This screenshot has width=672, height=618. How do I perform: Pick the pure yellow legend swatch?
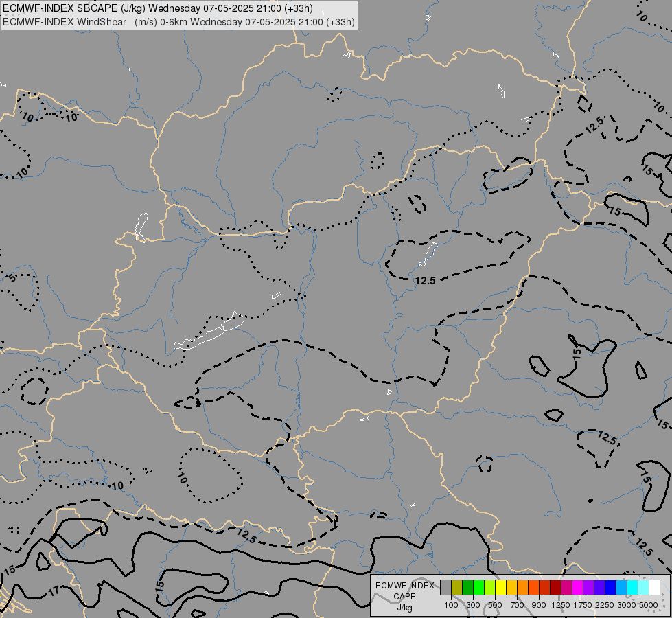pos(500,587)
